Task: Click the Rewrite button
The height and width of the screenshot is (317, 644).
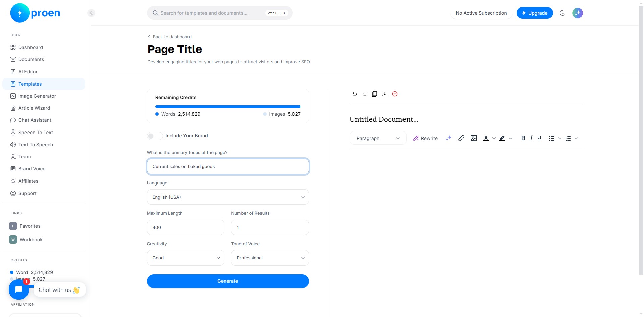Action: click(425, 138)
